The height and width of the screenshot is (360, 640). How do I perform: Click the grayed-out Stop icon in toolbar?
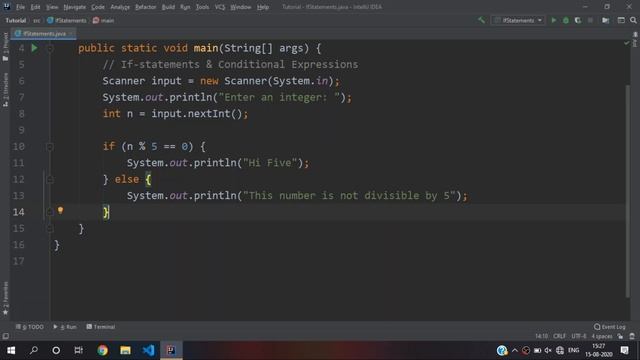(590, 20)
